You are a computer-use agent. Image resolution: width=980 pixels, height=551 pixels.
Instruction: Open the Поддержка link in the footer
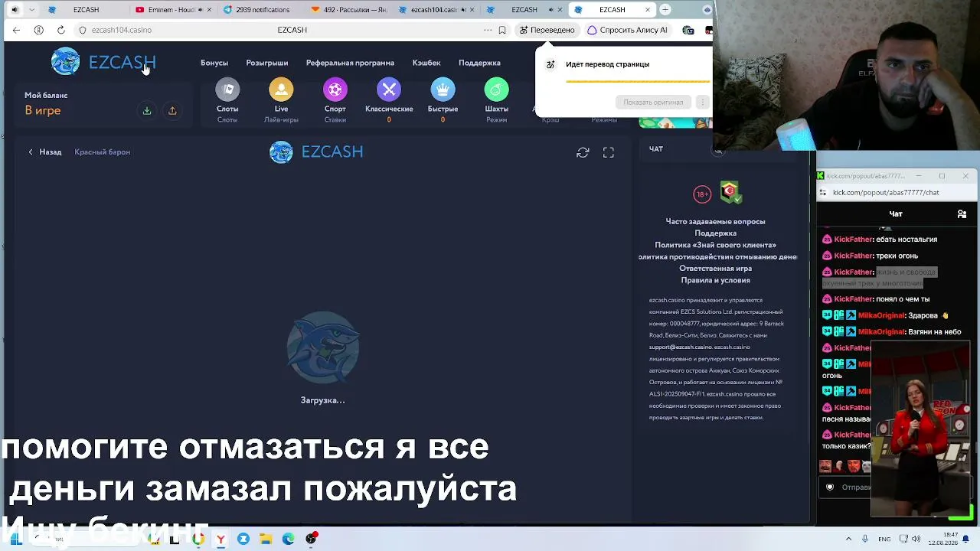pos(715,233)
